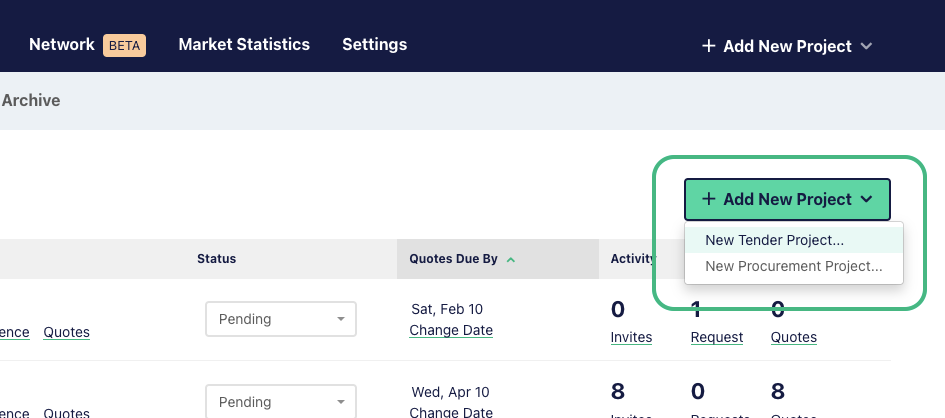
Task: Click Change Date under Wed, Apr 10
Action: point(451,413)
